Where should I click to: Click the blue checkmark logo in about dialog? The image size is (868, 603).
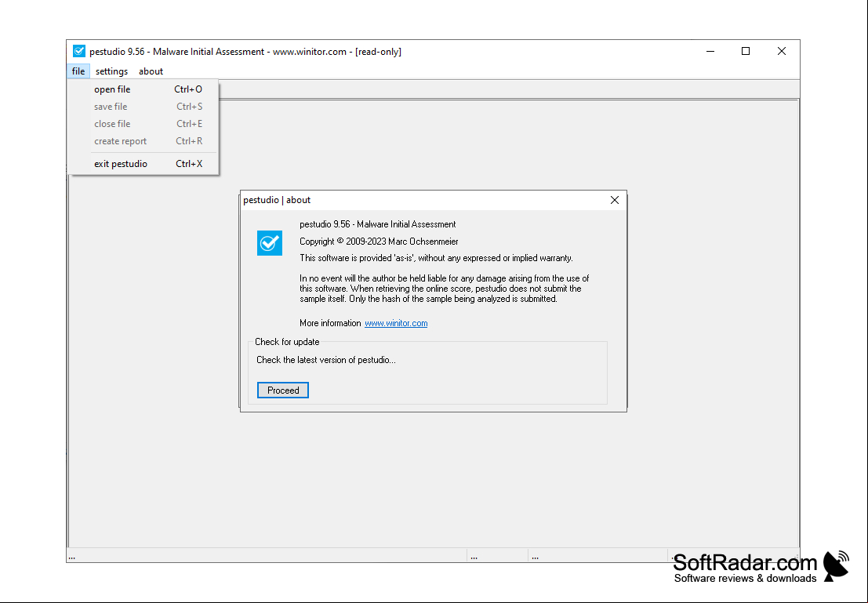click(x=270, y=243)
